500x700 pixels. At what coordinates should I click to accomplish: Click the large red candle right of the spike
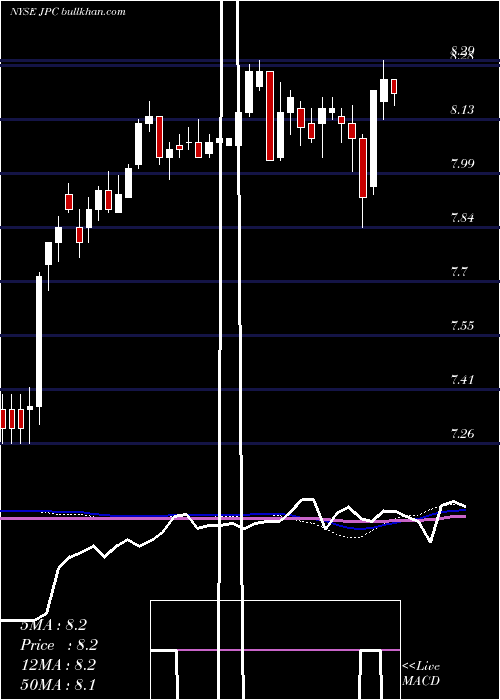tap(270, 116)
